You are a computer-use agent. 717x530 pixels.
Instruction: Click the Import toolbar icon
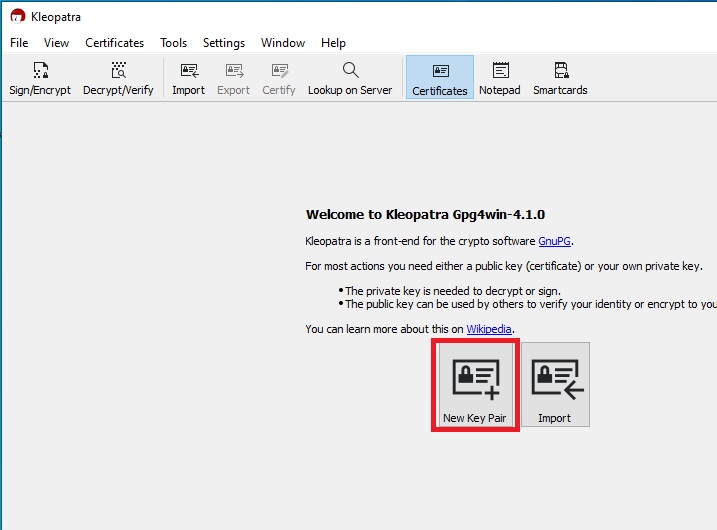[x=188, y=78]
